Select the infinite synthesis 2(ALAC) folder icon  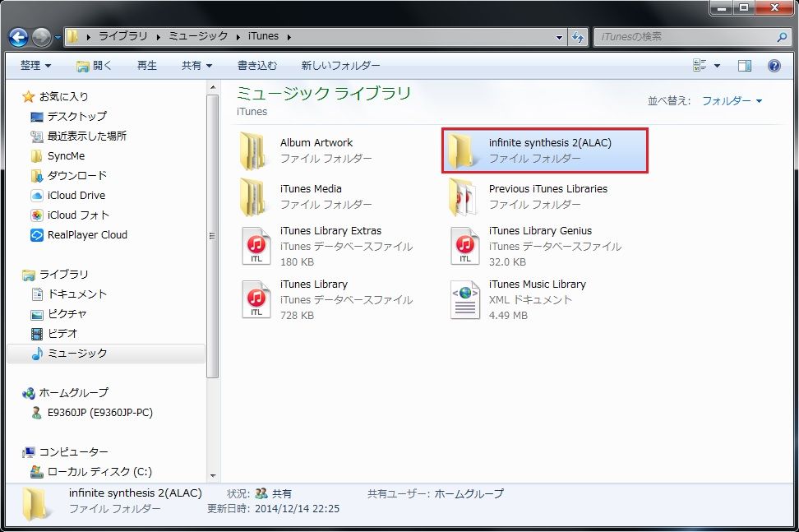pos(462,150)
